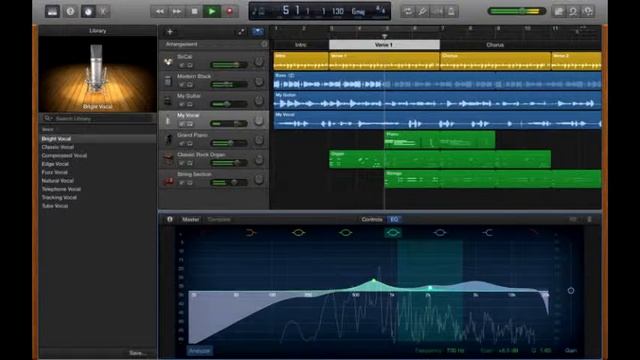This screenshot has height=360, width=640.
Task: Toggle the Cycle loop button
Action: [x=407, y=11]
